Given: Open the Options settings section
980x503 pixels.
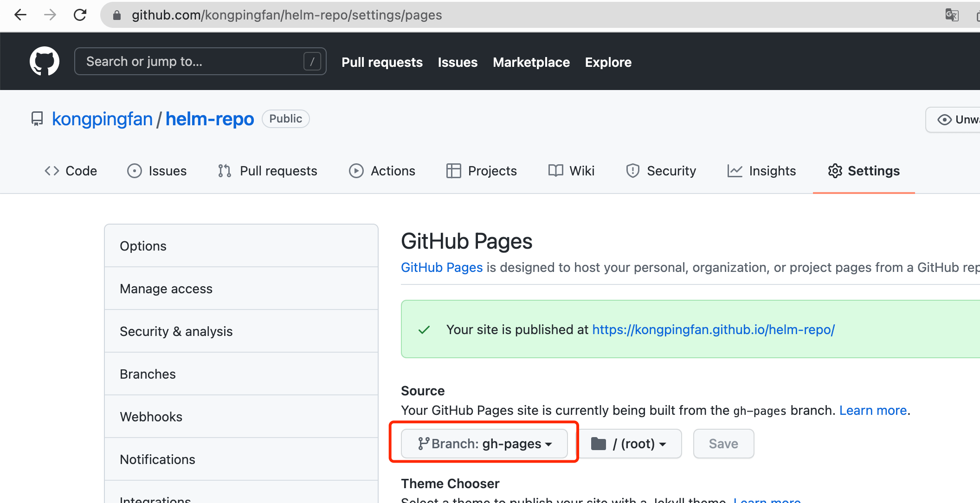Looking at the screenshot, I should tap(241, 246).
